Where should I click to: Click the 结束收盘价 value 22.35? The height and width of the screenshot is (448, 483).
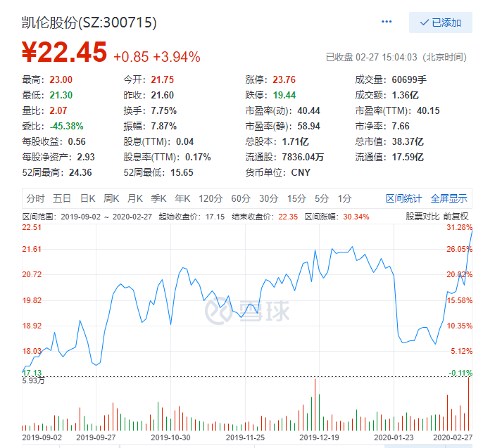(288, 217)
